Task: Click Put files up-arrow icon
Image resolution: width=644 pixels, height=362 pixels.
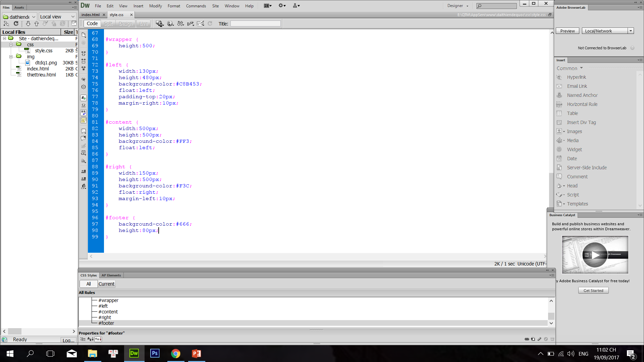Action: coord(37,23)
